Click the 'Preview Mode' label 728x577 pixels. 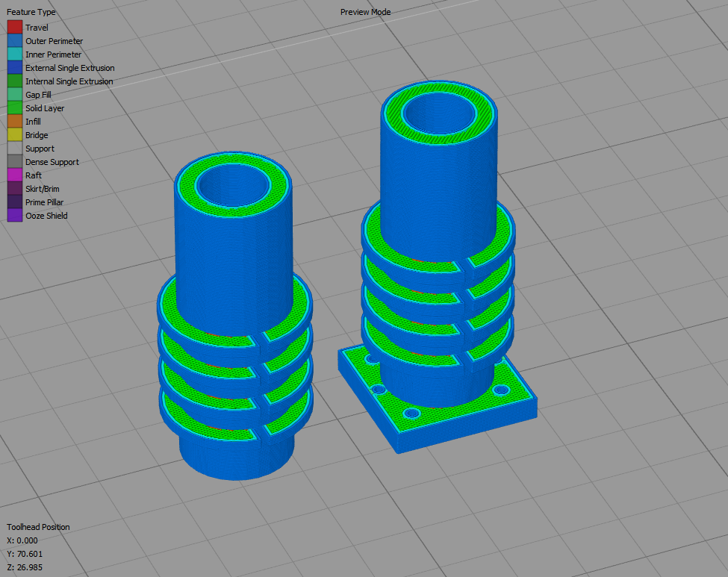click(x=365, y=12)
